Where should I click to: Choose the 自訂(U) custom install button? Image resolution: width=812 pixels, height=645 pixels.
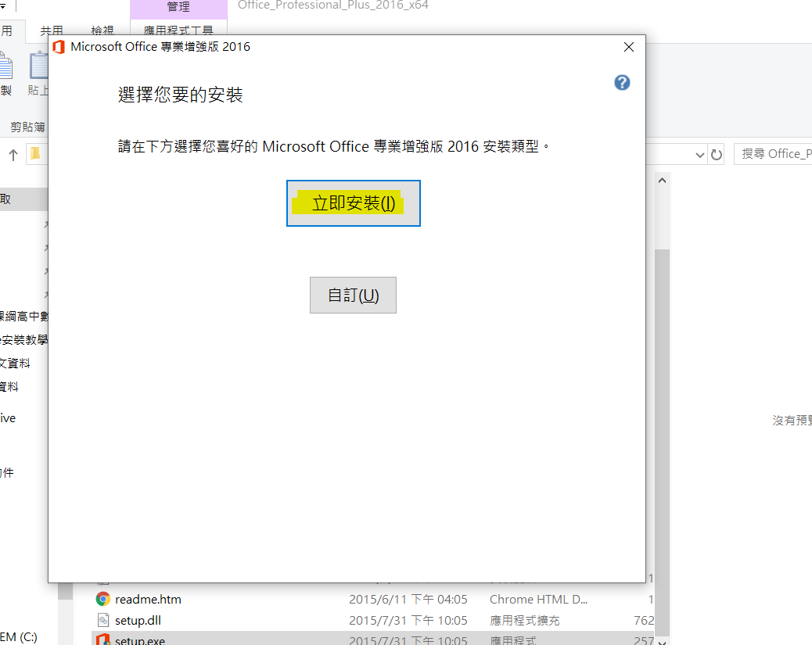tap(353, 295)
